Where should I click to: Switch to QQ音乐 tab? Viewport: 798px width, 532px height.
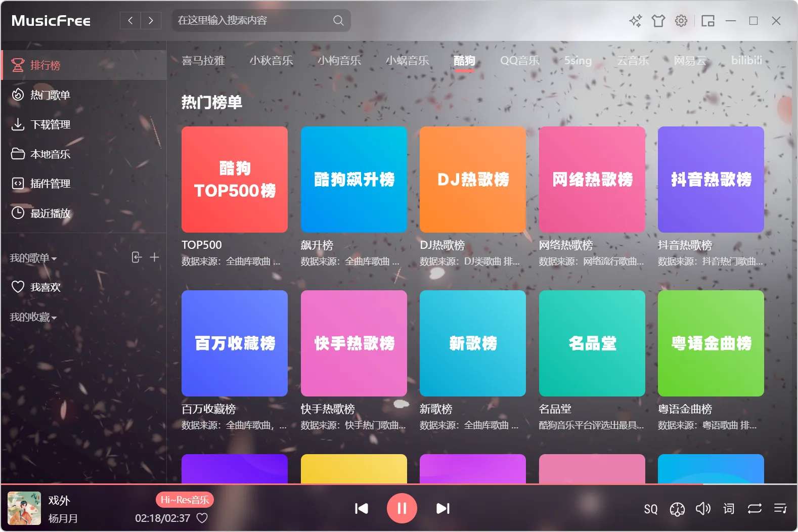pyautogui.click(x=520, y=61)
